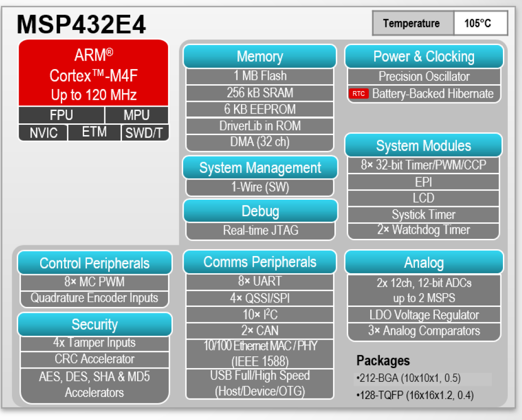Select the AES, DES, SHA & MD5 Accelerators block
Screen dimensions: 522x420
[x=95, y=385]
